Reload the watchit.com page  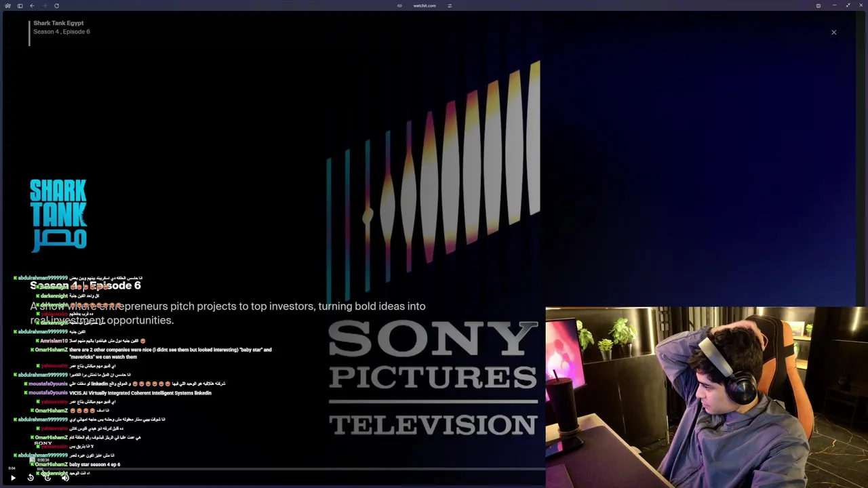[x=56, y=5]
